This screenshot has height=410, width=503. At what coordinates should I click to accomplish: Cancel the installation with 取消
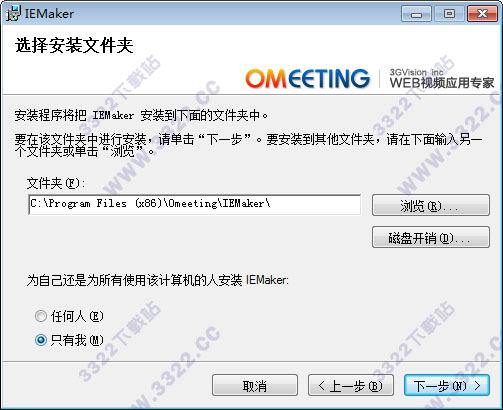point(255,385)
